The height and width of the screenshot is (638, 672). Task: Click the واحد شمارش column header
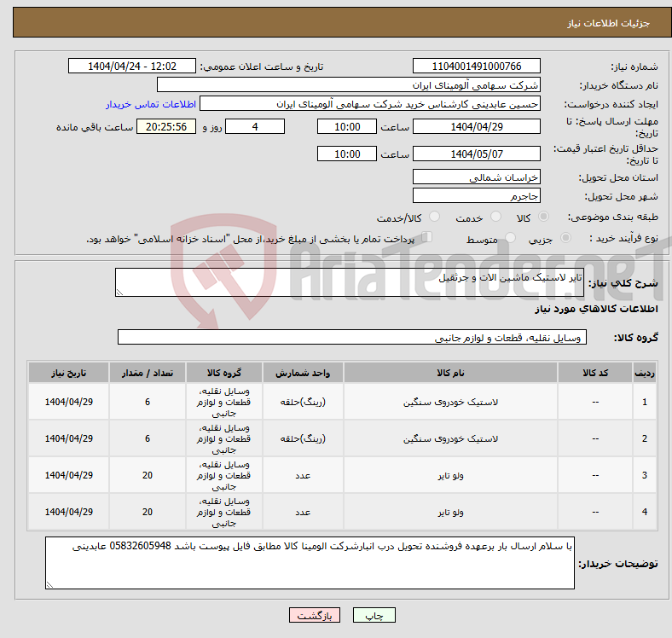(303, 373)
